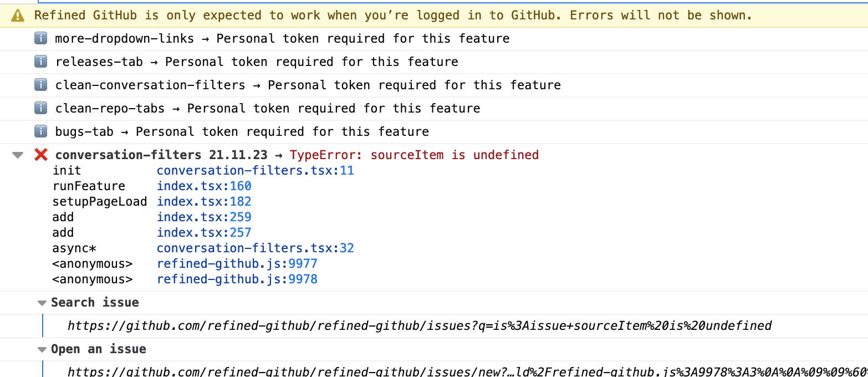Click the info icon beside more-dropdown-links
The height and width of the screenshot is (377, 868).
click(x=40, y=38)
